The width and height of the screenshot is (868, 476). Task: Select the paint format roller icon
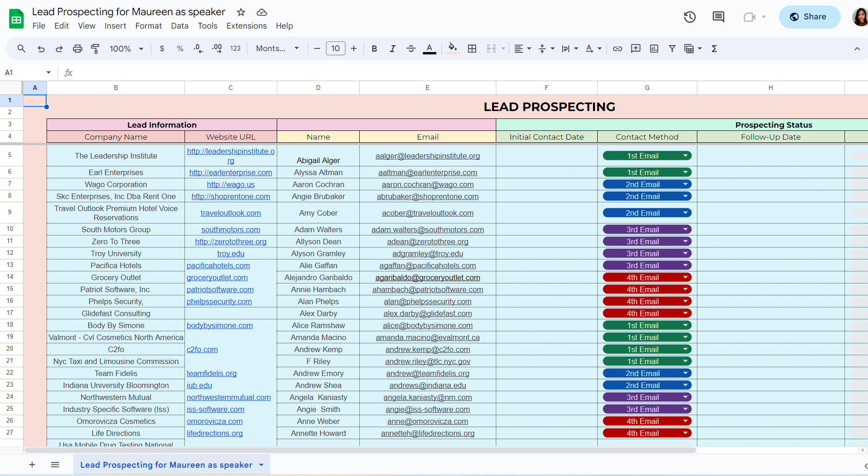95,48
